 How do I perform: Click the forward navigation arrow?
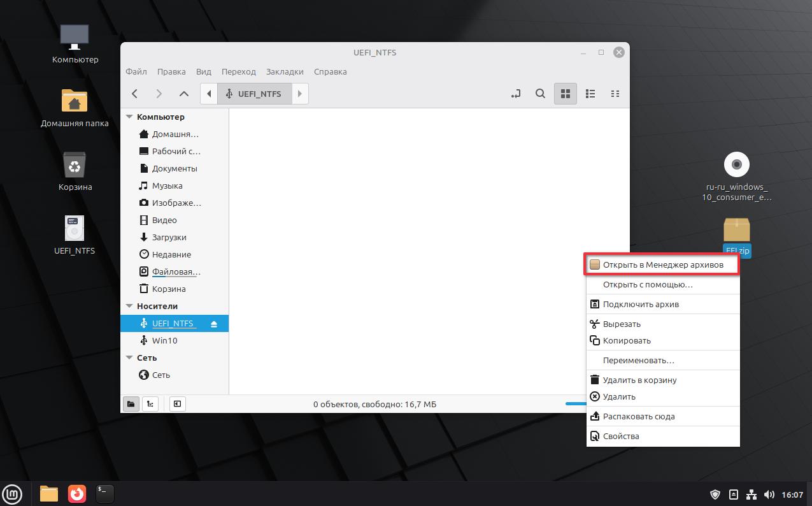[159, 94]
